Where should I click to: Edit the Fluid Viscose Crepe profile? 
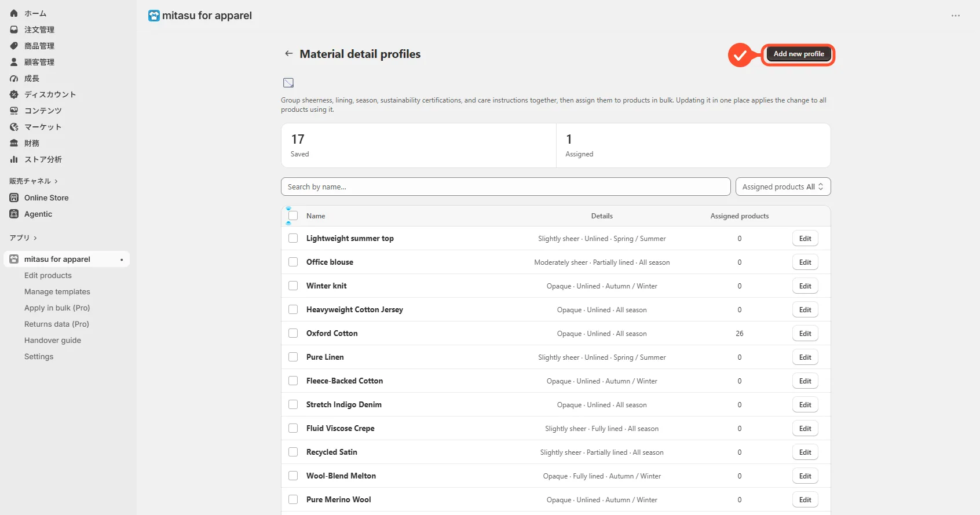(x=805, y=428)
